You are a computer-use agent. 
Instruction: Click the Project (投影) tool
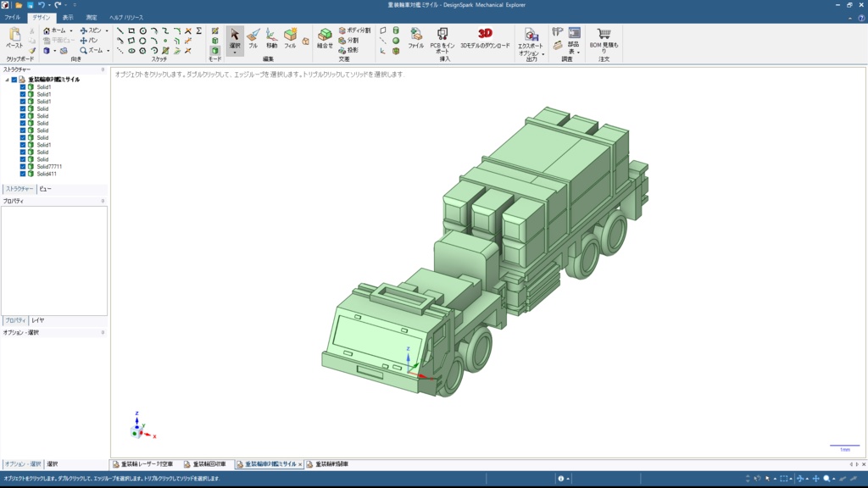point(348,50)
